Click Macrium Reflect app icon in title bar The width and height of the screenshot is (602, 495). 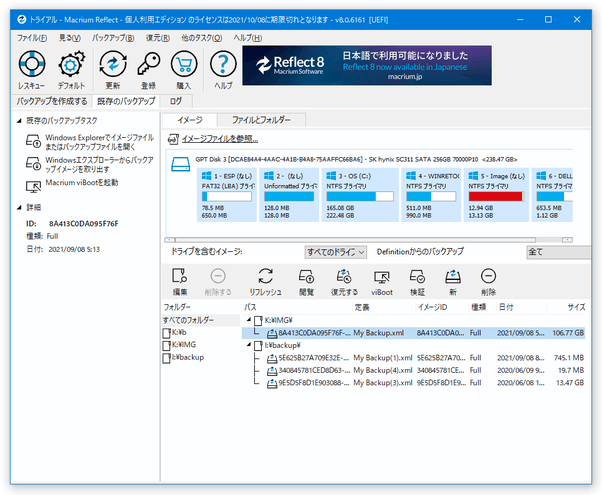(22, 20)
